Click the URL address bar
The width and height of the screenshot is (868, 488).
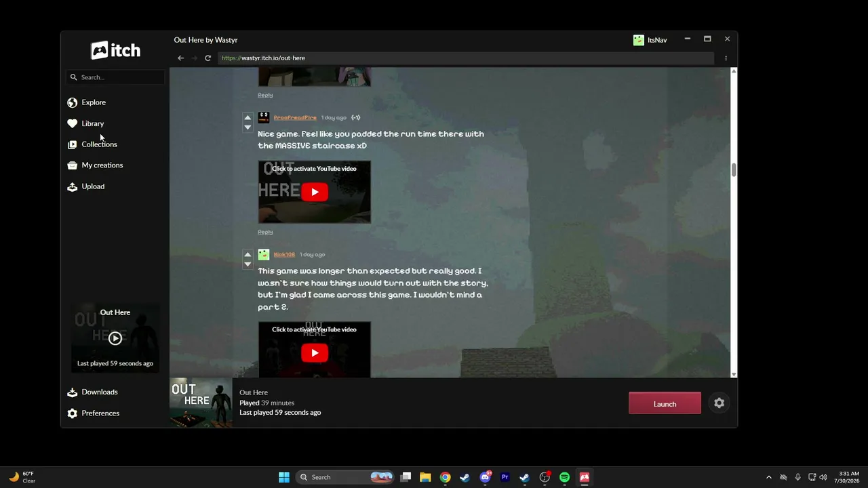coord(466,58)
